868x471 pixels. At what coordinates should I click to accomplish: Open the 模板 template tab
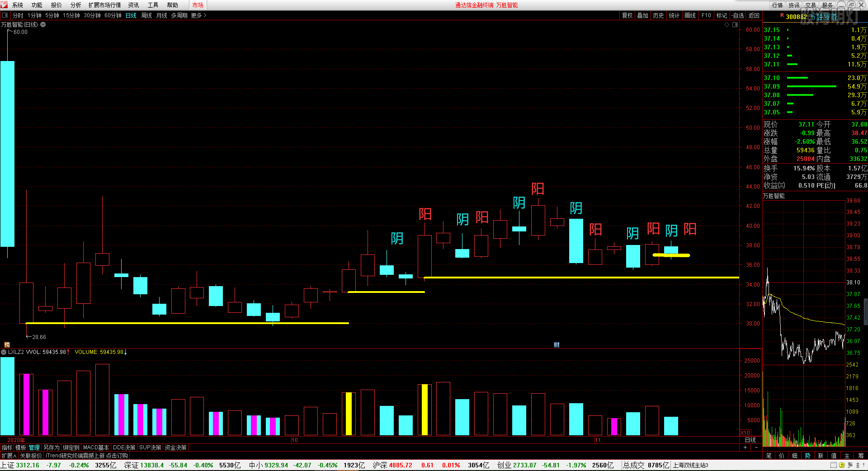click(x=21, y=447)
